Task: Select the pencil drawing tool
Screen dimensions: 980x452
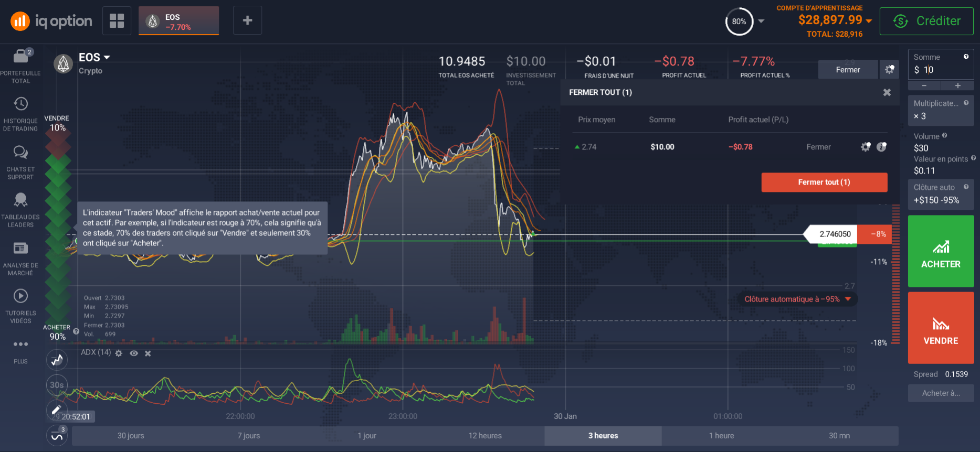Action: [x=57, y=410]
